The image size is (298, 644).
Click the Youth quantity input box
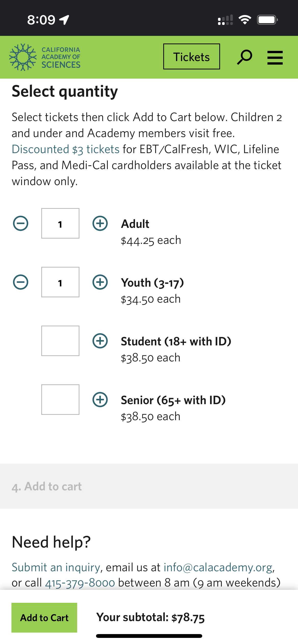[60, 282]
